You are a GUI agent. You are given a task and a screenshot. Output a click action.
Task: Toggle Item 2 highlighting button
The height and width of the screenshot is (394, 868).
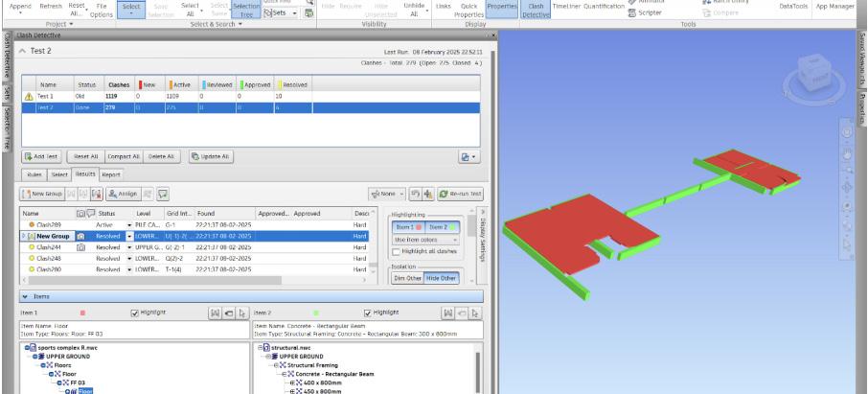coord(443,227)
